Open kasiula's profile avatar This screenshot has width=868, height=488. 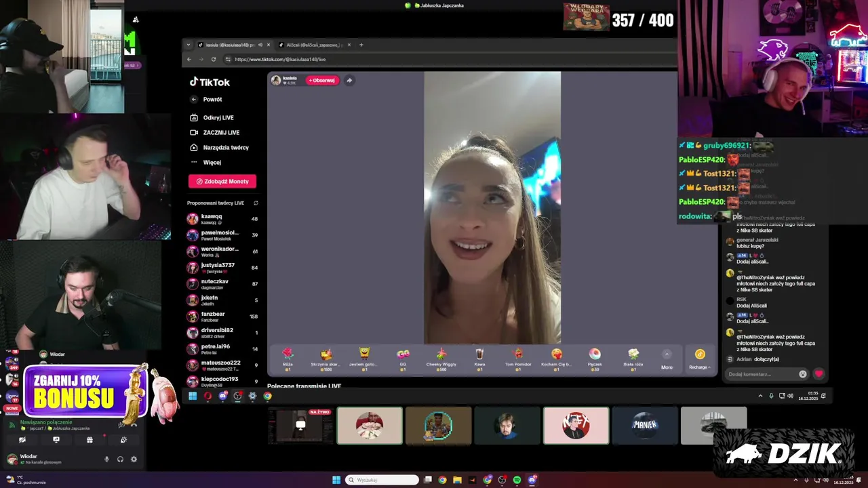(x=276, y=80)
